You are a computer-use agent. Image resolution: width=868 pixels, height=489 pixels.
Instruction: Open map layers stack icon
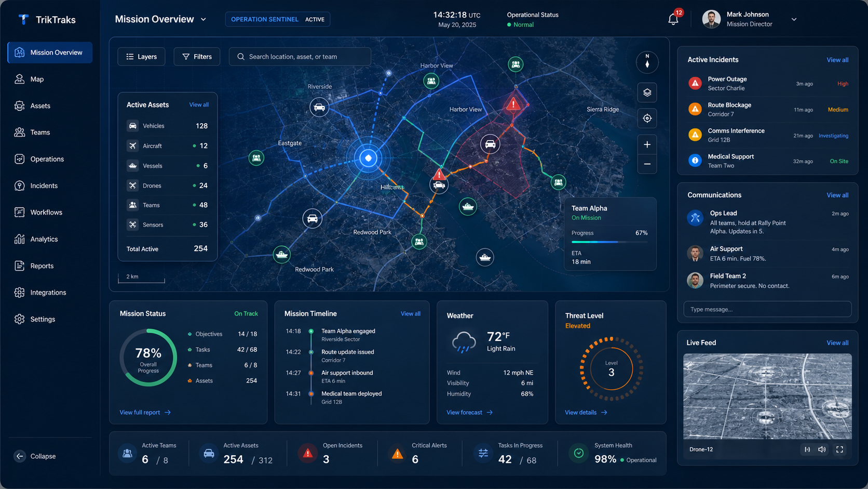pyautogui.click(x=647, y=92)
